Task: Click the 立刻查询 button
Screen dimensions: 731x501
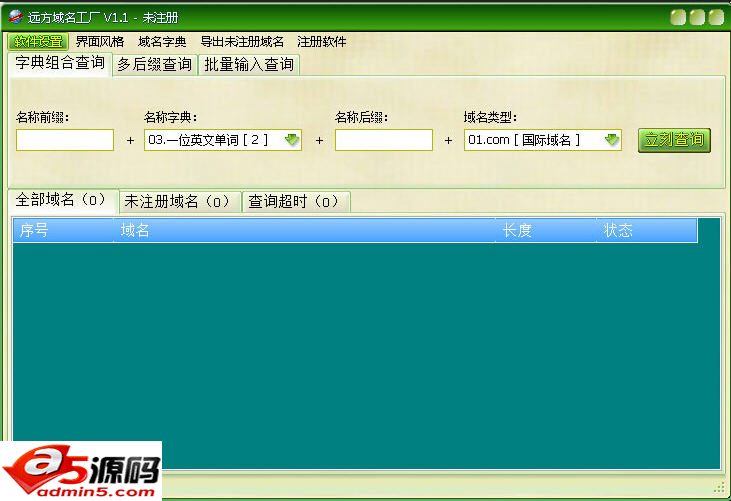Action: click(674, 140)
